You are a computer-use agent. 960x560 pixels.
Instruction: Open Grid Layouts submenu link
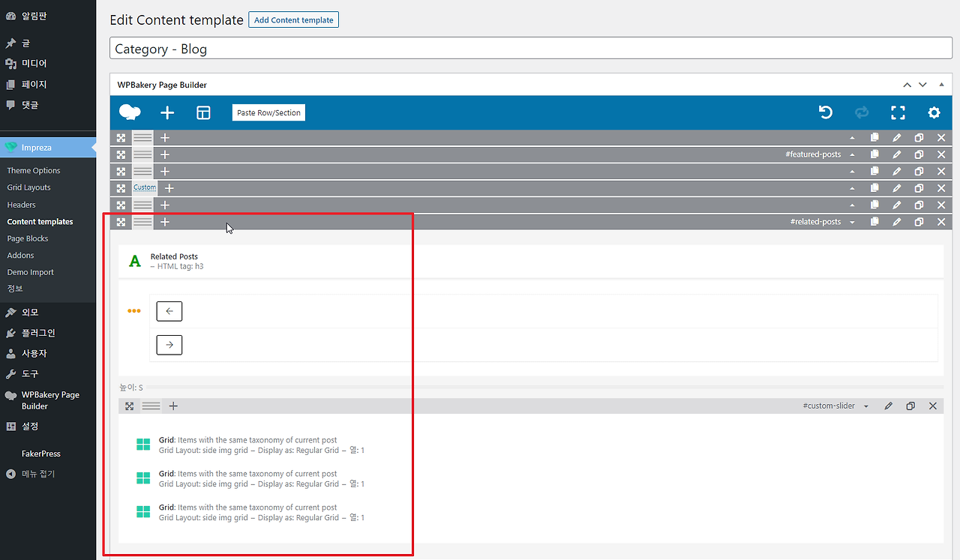tap(29, 187)
